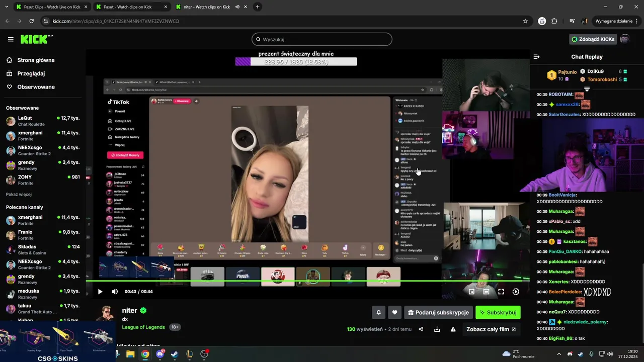Open Discord from taskbar
The image size is (644, 362).
(x=160, y=354)
